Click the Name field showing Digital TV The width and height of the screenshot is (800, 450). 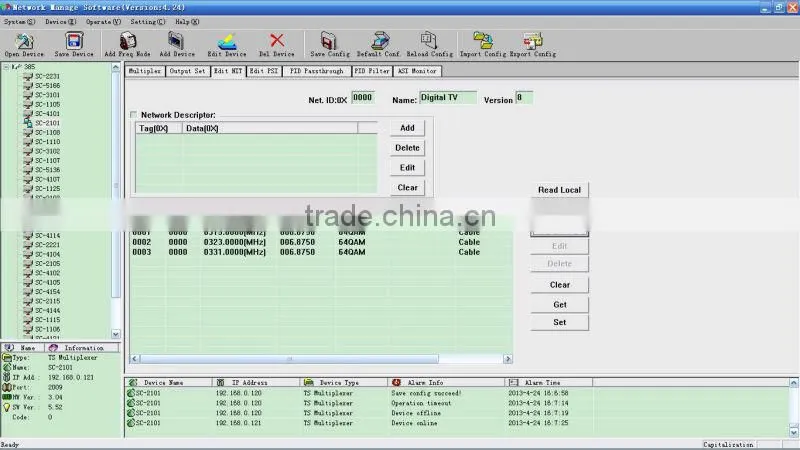pyautogui.click(x=448, y=97)
